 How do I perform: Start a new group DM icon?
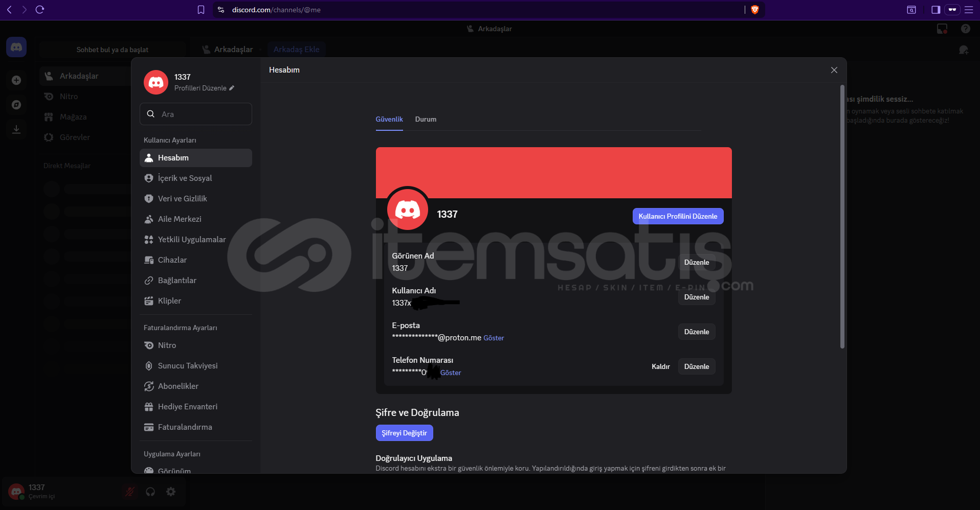(x=964, y=50)
